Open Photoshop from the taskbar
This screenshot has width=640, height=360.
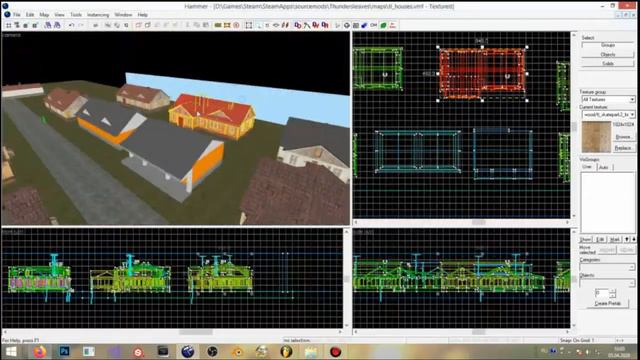click(64, 351)
